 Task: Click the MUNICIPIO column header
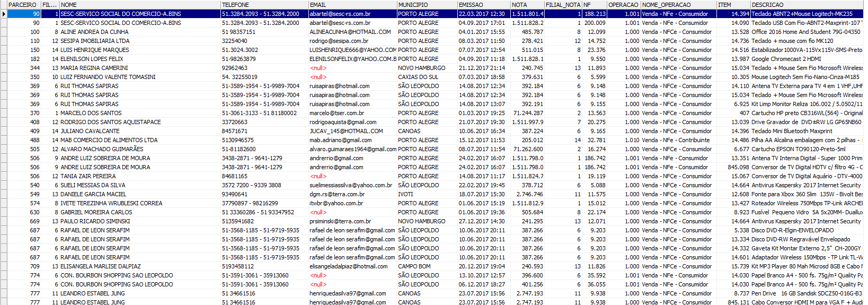pos(427,5)
